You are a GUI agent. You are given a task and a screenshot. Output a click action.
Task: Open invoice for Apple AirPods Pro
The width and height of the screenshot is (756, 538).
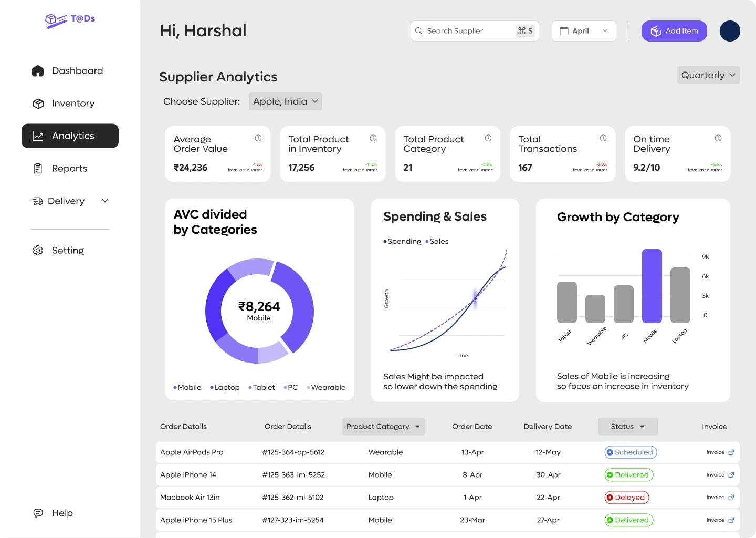(720, 452)
